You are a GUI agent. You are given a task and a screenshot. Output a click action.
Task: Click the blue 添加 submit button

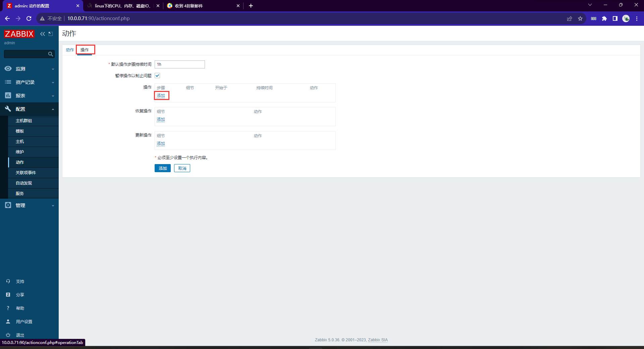click(163, 168)
